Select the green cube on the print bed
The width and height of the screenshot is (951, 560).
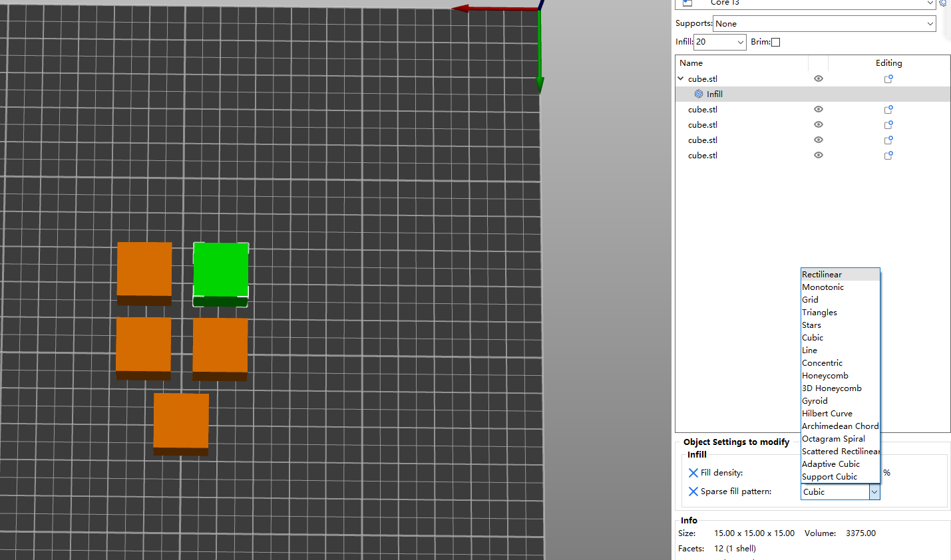(221, 269)
